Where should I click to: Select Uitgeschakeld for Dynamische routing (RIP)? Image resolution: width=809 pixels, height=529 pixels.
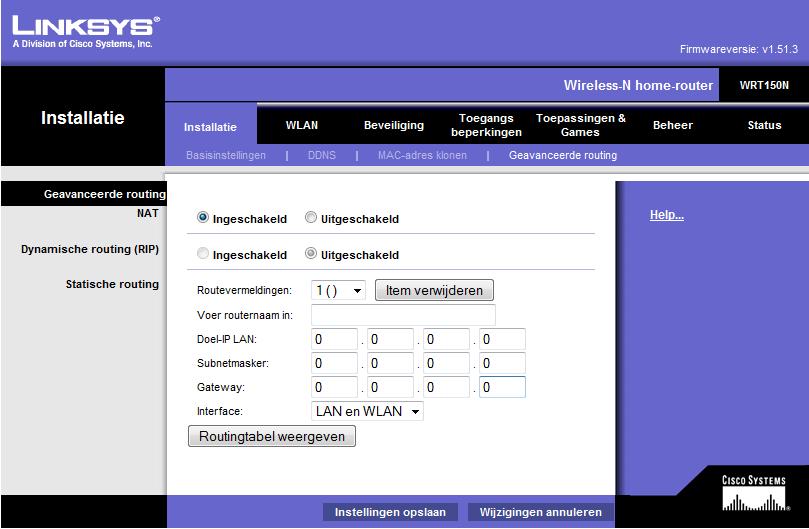coord(311,253)
